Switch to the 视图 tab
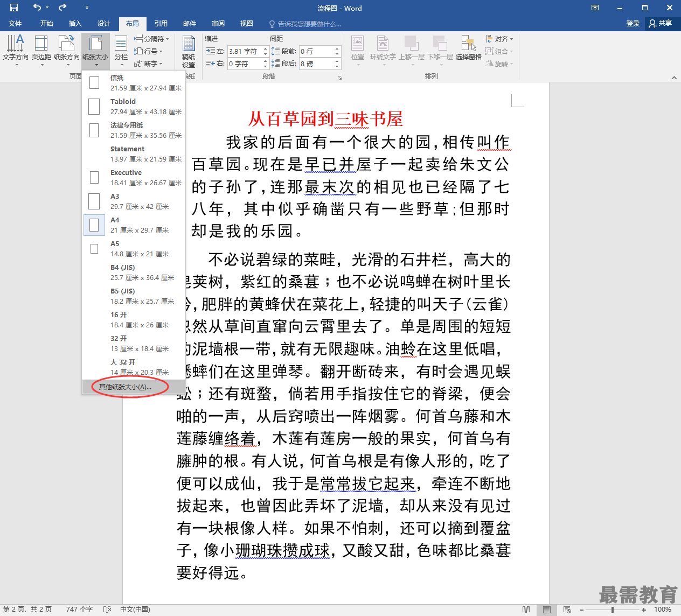Image resolution: width=681 pixels, height=616 pixels. click(x=247, y=24)
